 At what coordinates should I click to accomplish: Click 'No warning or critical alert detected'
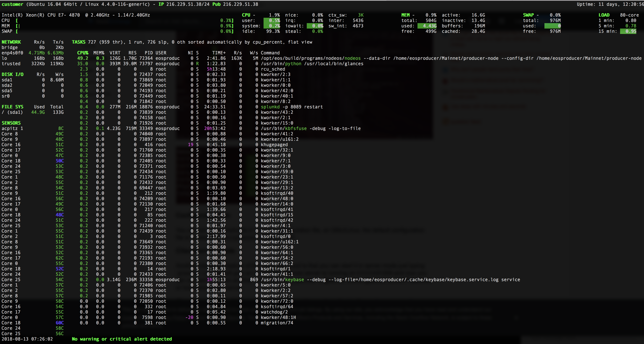click(x=122, y=339)
